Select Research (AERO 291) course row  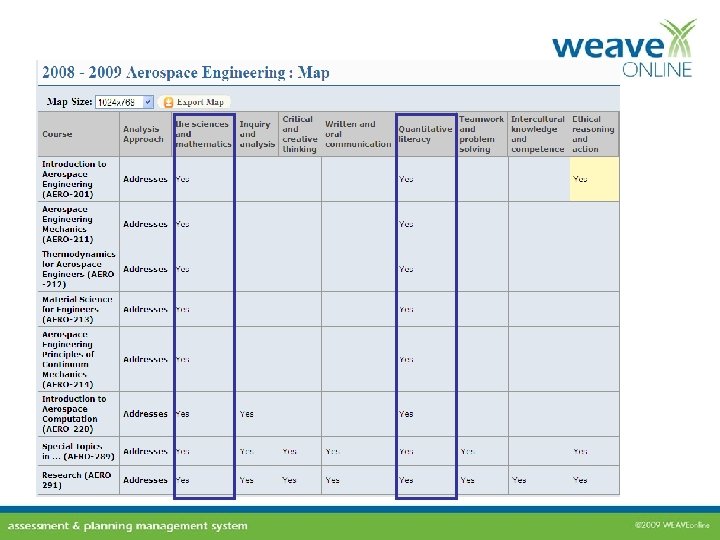point(328,480)
